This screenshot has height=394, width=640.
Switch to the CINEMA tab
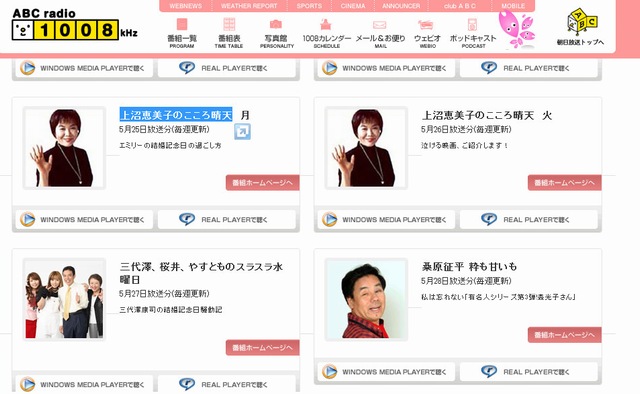[353, 6]
